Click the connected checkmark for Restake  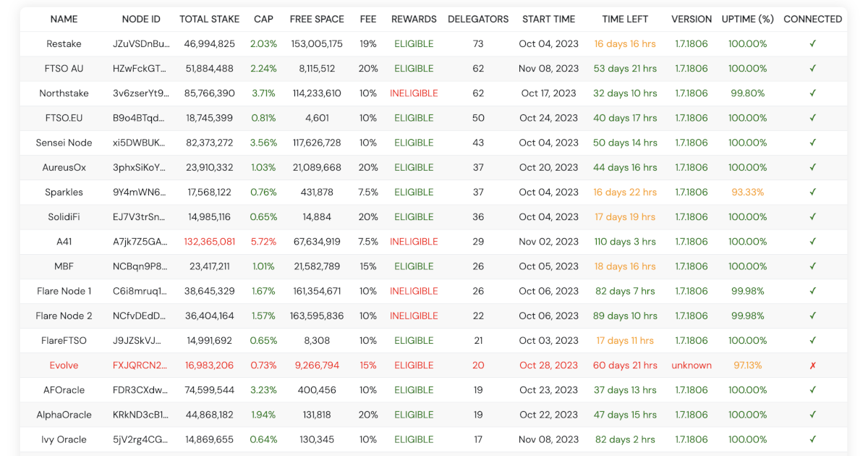click(x=812, y=44)
